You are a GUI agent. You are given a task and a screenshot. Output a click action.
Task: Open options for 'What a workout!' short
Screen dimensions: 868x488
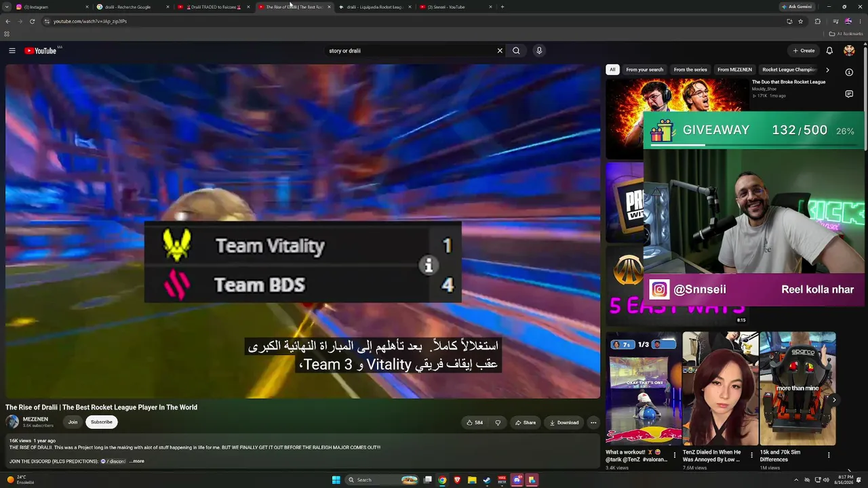click(674, 455)
